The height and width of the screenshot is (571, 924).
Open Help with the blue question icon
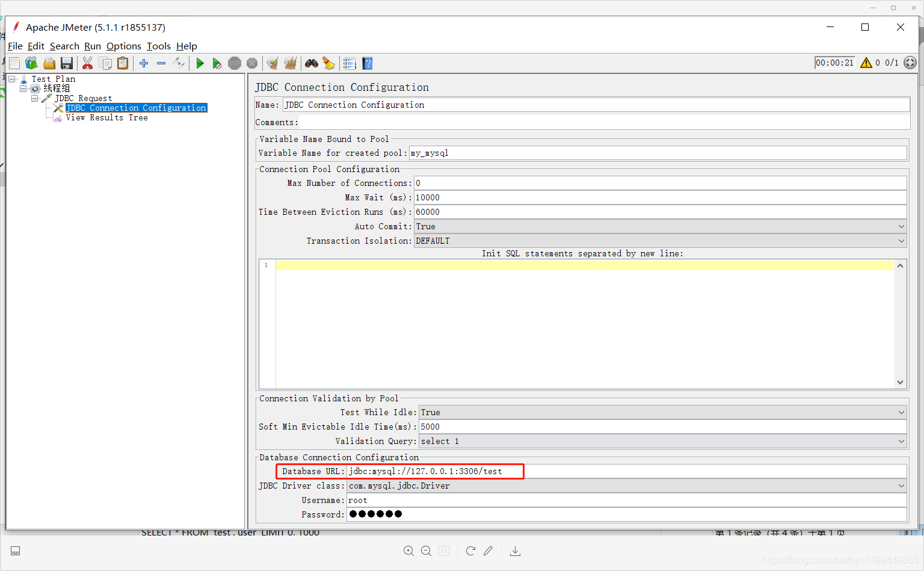pos(368,63)
